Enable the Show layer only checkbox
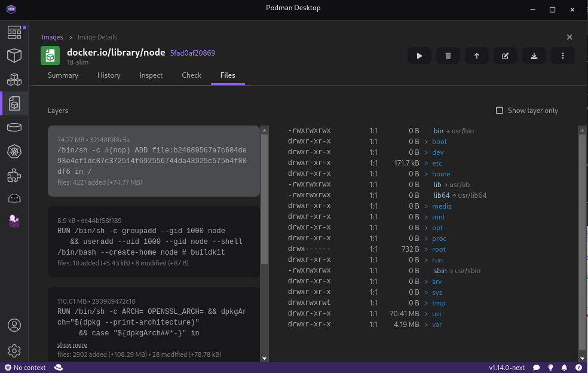 click(x=500, y=110)
